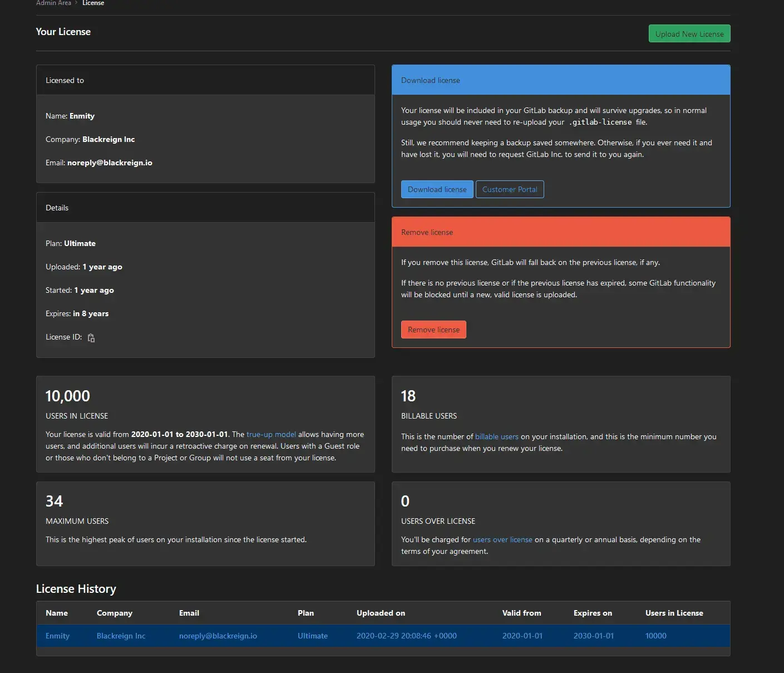Go to Admin Area breadcrumb
Image resolution: width=784 pixels, height=673 pixels.
[x=53, y=3]
